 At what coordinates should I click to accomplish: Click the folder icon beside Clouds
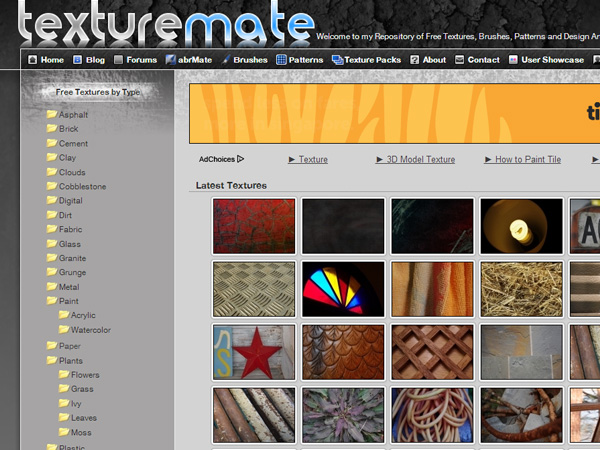click(52, 171)
